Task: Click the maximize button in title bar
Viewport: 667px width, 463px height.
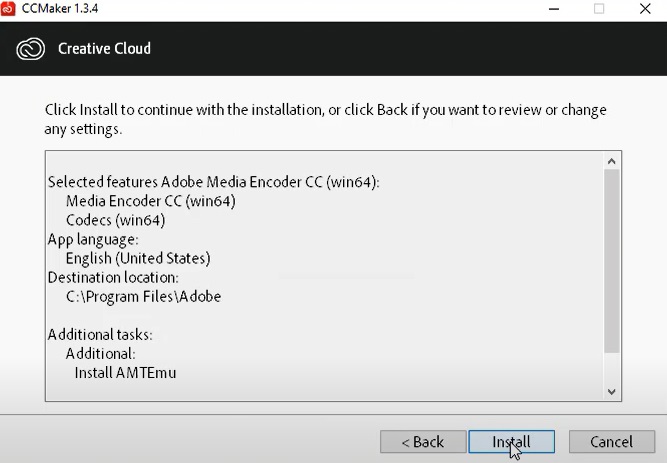Action: 599,8
